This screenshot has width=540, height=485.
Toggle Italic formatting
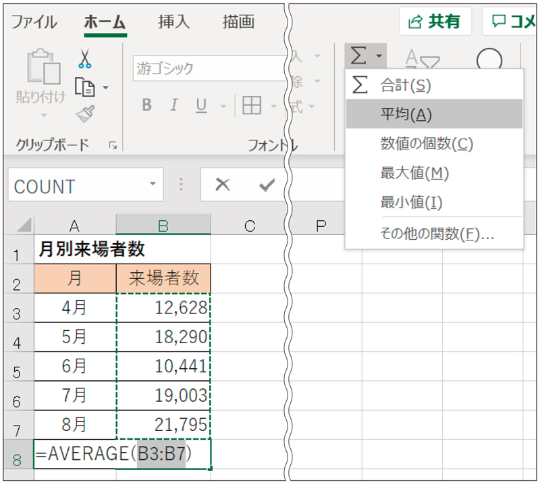click(x=174, y=105)
